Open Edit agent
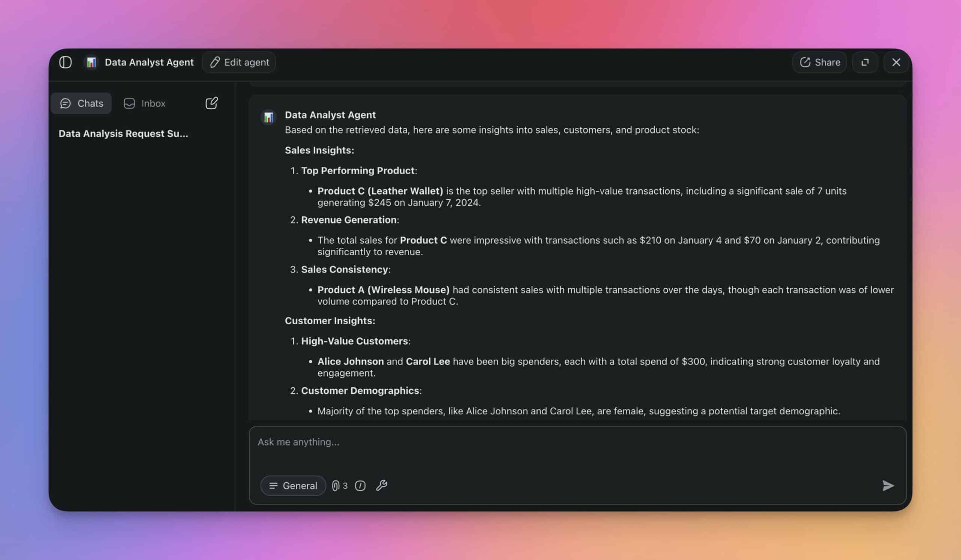The height and width of the screenshot is (560, 961). (x=239, y=62)
